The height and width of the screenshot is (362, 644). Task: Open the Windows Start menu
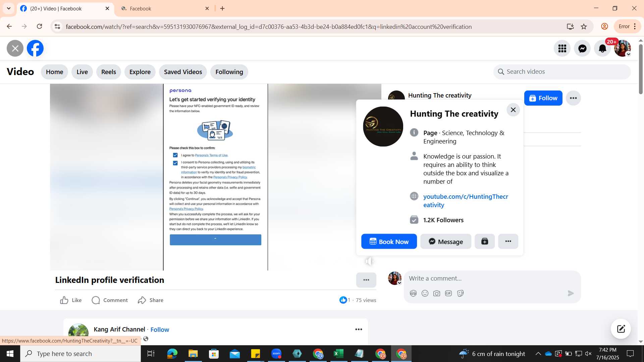tap(10, 354)
